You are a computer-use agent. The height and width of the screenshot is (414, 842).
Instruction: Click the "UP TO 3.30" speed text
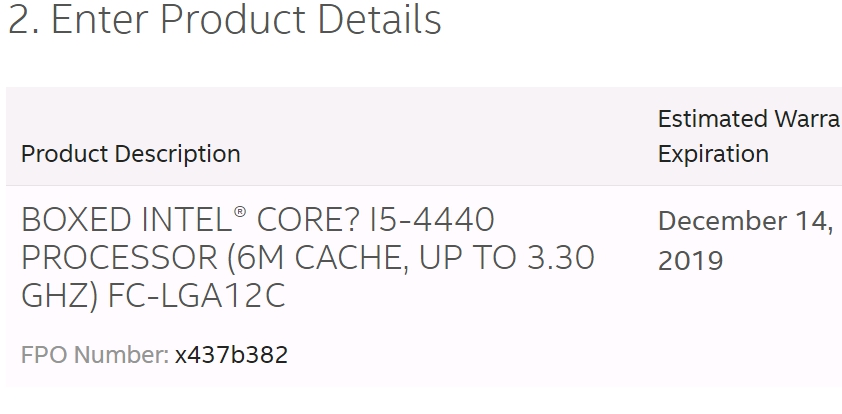tap(509, 258)
